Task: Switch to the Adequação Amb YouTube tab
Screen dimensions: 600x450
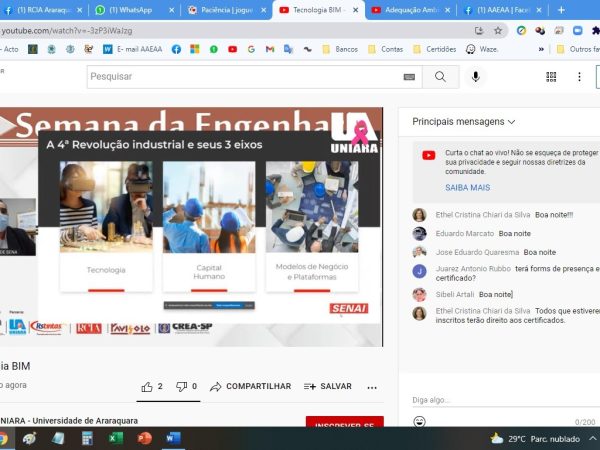Action: 410,10
